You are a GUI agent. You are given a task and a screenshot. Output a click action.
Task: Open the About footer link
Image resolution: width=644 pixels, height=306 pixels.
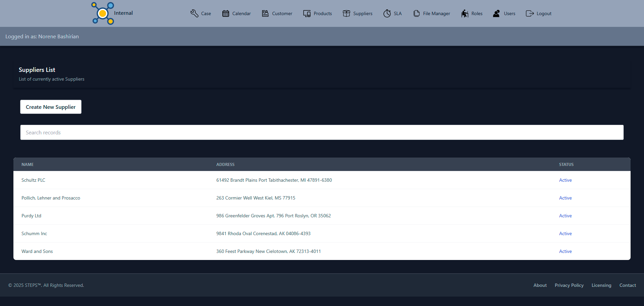tap(540, 285)
